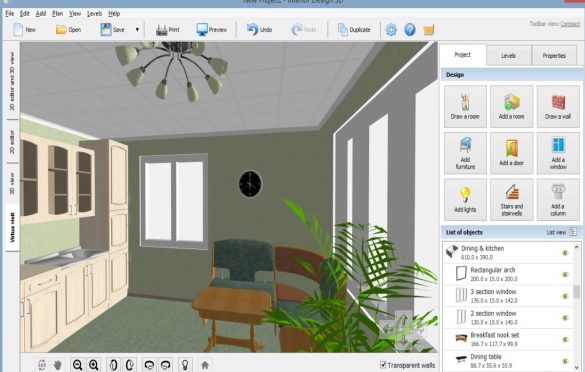This screenshot has width=585, height=372.
Task: Open the Add a door tool
Action: [x=511, y=153]
